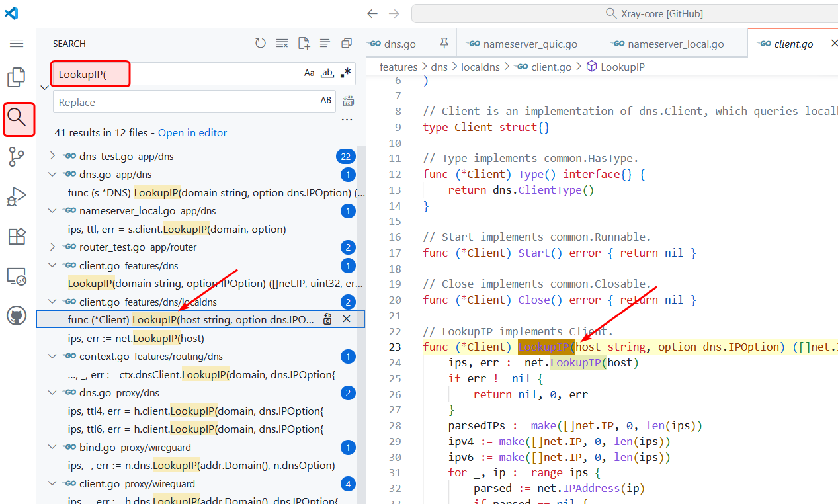Toggle Match Case search option
This screenshot has height=504, width=838.
pos(309,73)
